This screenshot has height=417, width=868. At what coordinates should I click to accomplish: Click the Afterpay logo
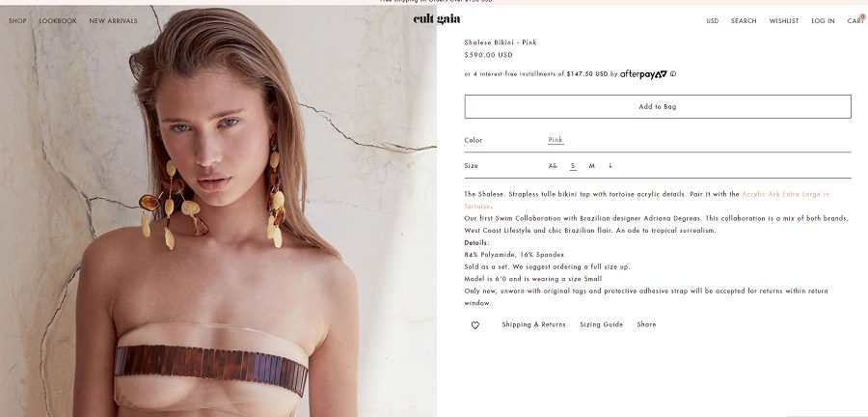(x=643, y=74)
